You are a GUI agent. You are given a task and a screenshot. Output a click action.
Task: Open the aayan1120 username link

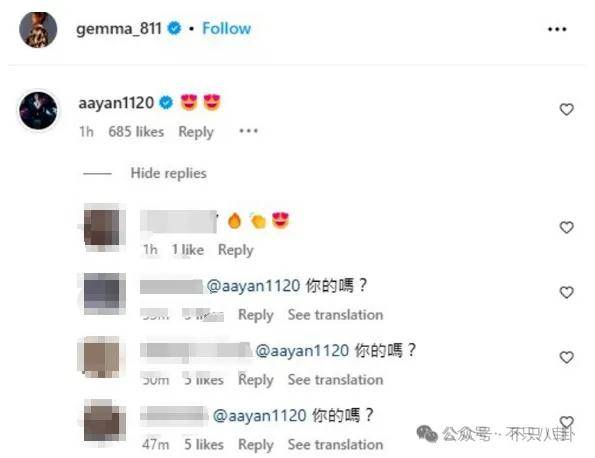(x=116, y=103)
